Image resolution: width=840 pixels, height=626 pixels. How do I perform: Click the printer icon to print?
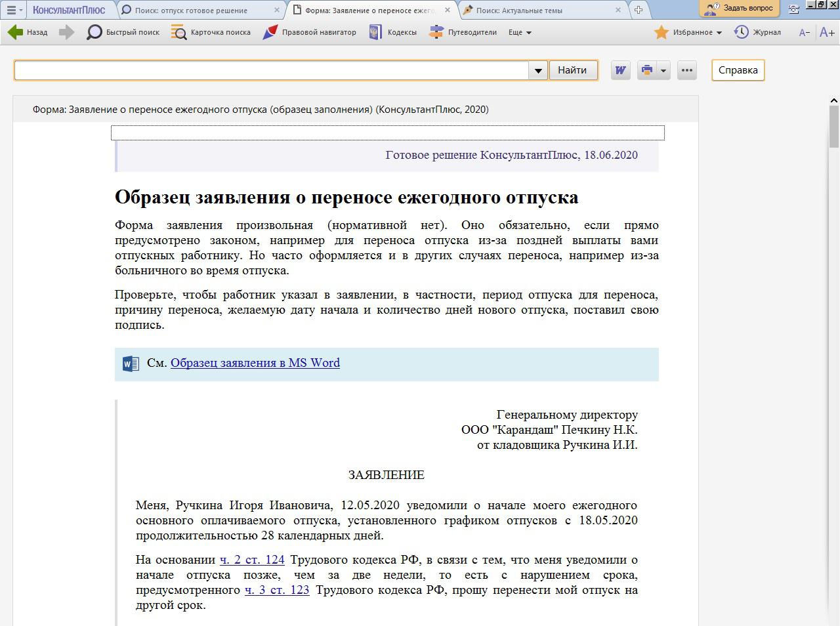tap(647, 70)
